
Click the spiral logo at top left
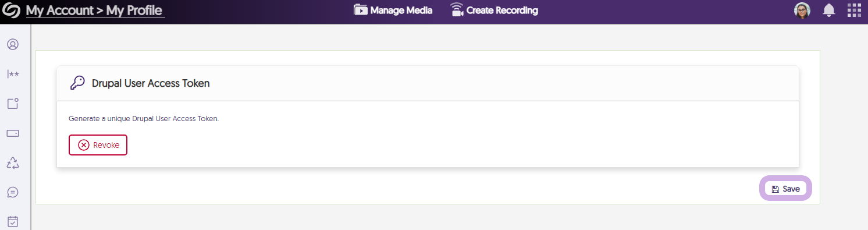[x=12, y=10]
